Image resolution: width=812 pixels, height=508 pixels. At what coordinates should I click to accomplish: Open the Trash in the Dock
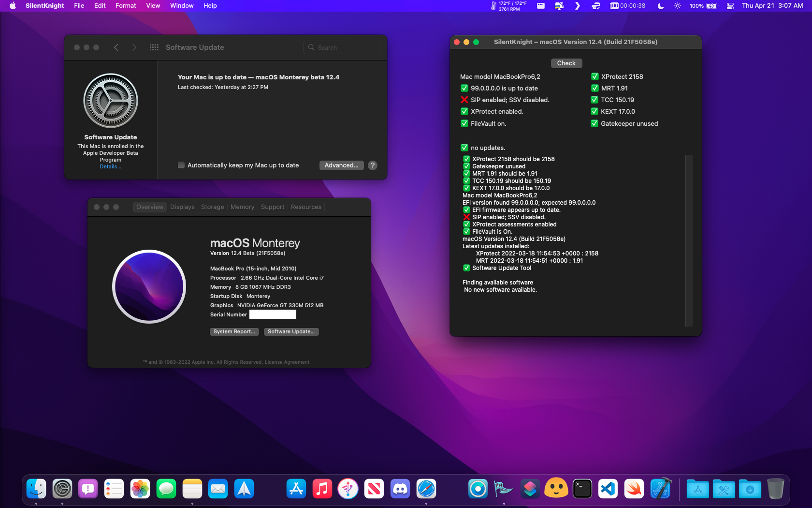[x=776, y=489]
